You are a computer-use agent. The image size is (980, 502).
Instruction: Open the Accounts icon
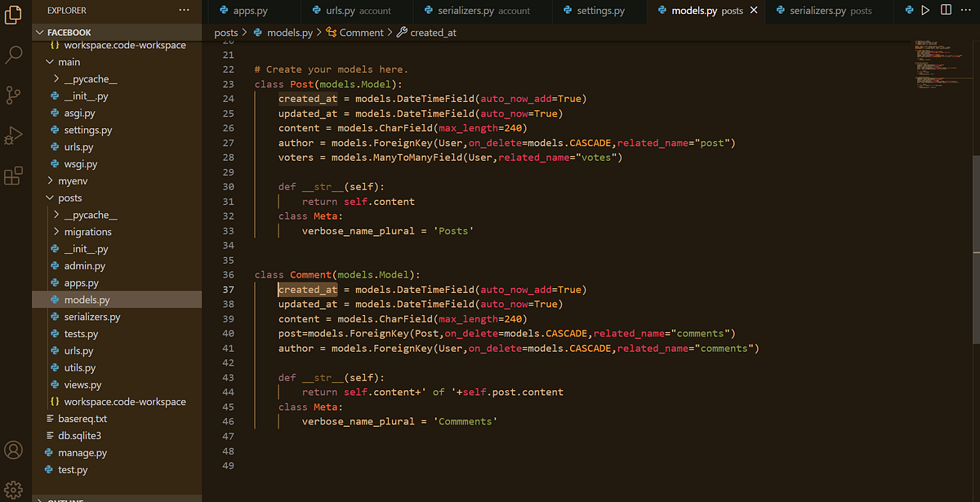point(12,450)
